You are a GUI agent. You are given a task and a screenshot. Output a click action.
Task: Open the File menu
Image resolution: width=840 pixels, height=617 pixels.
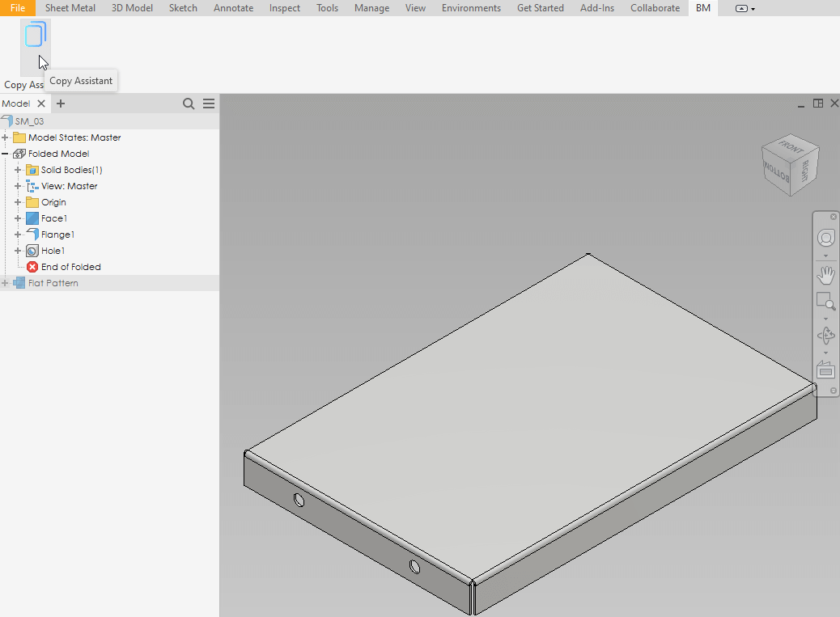[18, 8]
